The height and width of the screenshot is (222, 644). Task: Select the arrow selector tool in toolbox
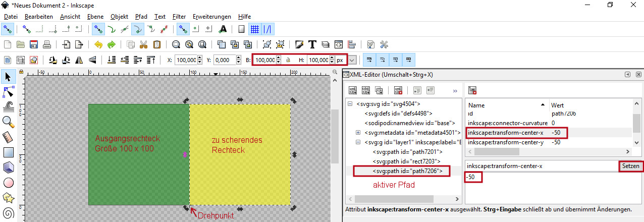(8, 77)
